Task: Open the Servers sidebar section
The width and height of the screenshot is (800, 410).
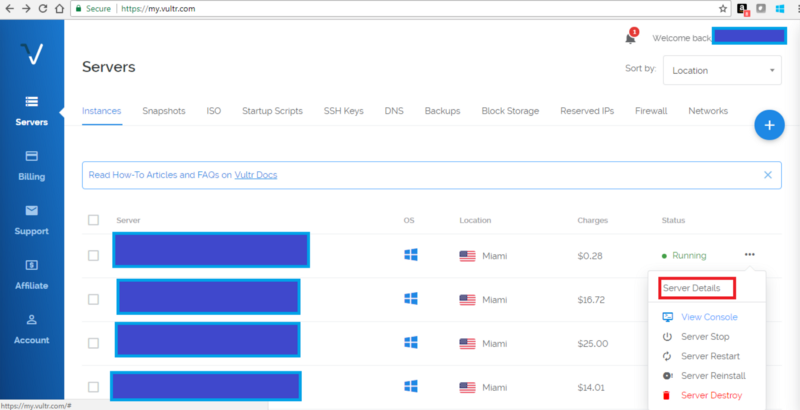Action: click(x=32, y=111)
